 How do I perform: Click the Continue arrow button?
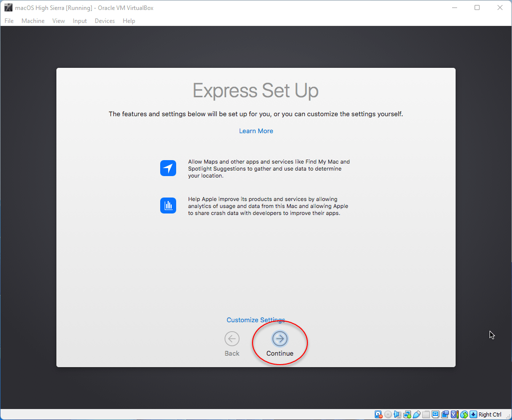pyautogui.click(x=280, y=339)
